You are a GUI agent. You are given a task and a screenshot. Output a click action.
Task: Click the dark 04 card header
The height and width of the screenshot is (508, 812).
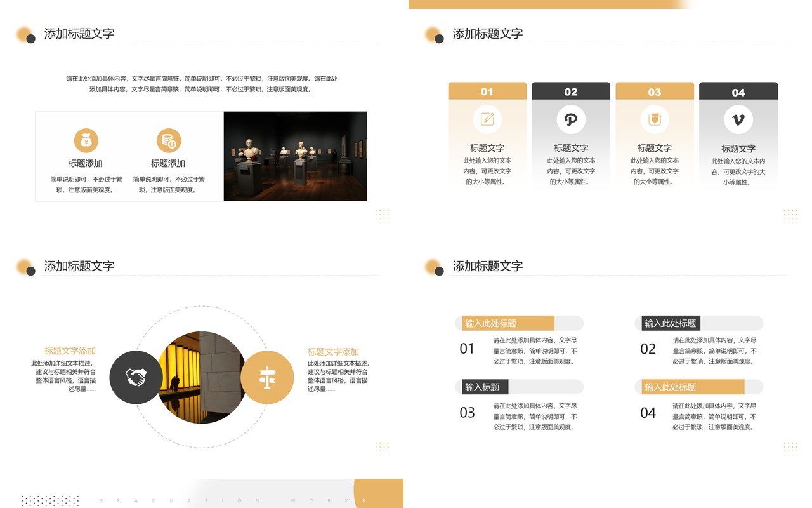pos(738,92)
